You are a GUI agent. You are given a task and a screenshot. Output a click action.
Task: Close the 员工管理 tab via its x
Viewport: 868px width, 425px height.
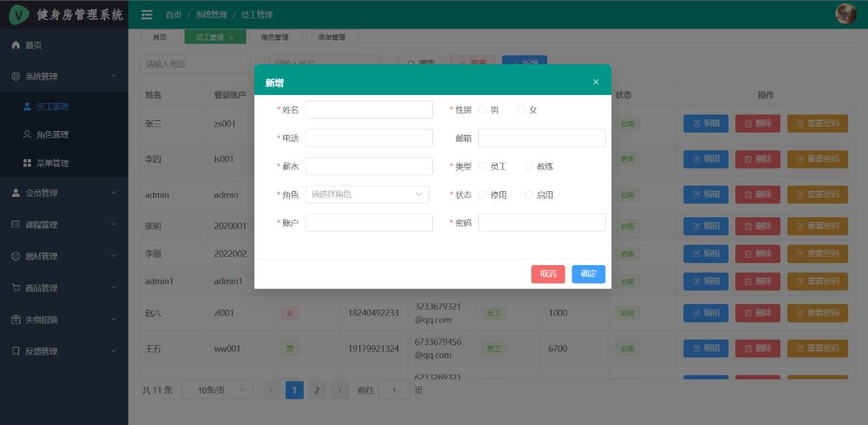[231, 38]
